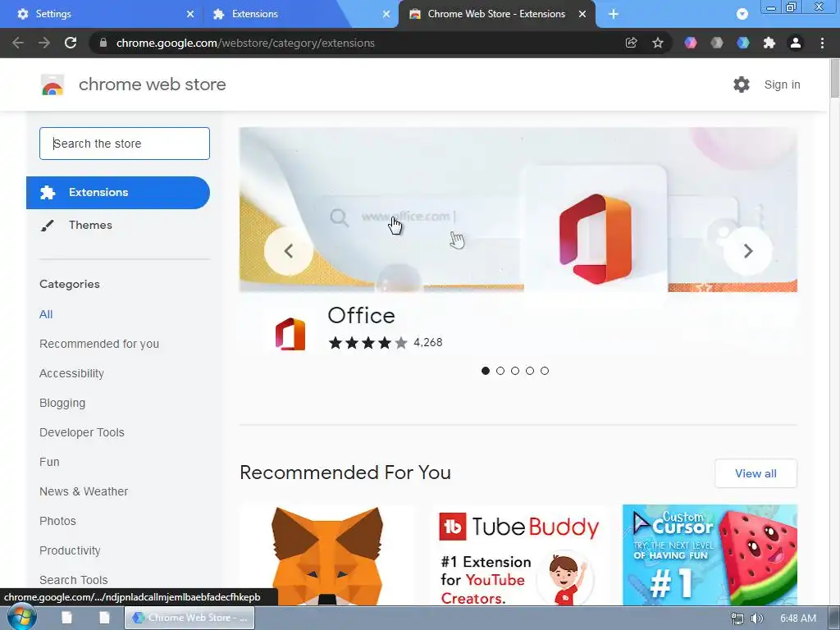The image size is (840, 630).
Task: Open the Extensions puzzle piece menu
Action: pos(769,43)
